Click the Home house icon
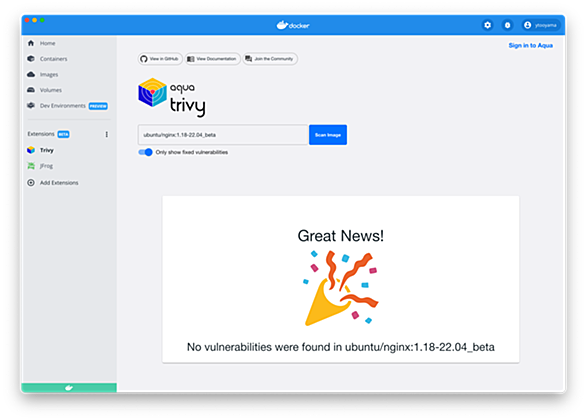Screen dimensions: 586x420 31,43
